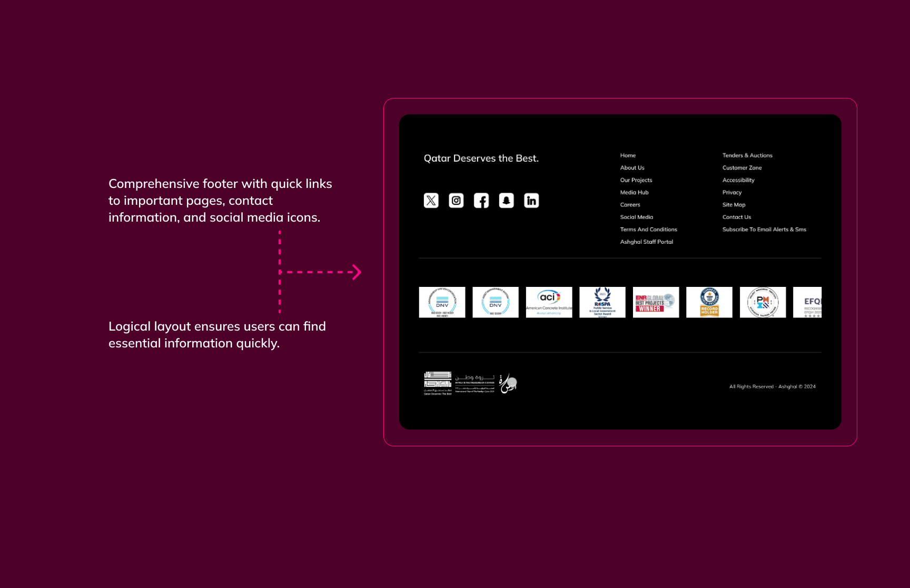Click the ENR Global Best Projects Winner badge
Image resolution: width=910 pixels, height=588 pixels.
tap(656, 302)
